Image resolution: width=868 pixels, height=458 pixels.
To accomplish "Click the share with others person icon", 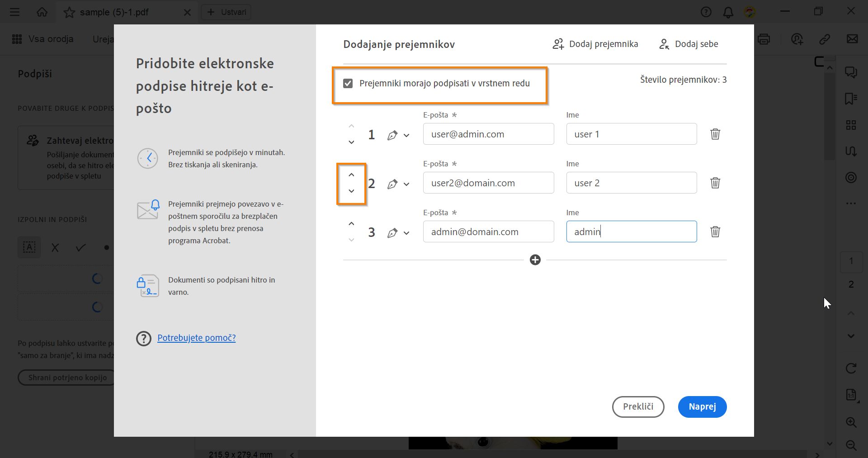I will (x=797, y=39).
